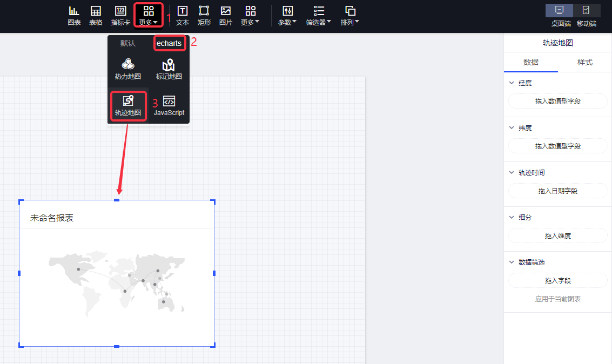Add a JavaScript component

coord(169,106)
